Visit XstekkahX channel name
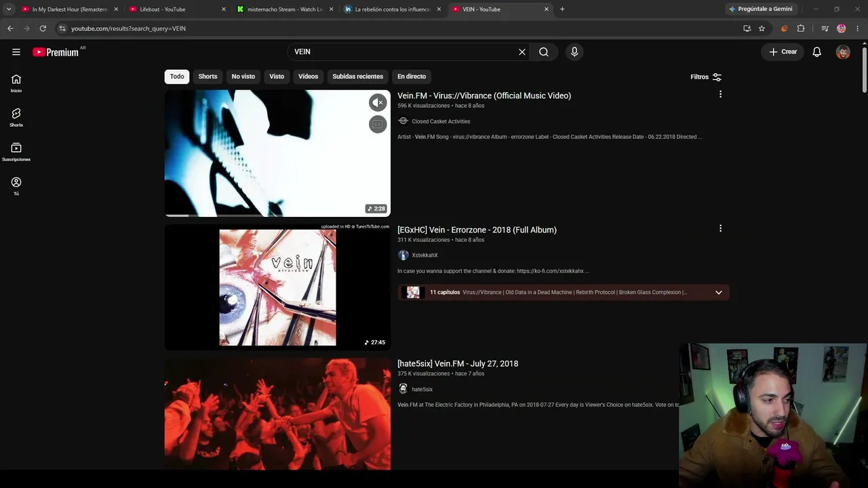Viewport: 868px width, 488px height. pos(425,256)
